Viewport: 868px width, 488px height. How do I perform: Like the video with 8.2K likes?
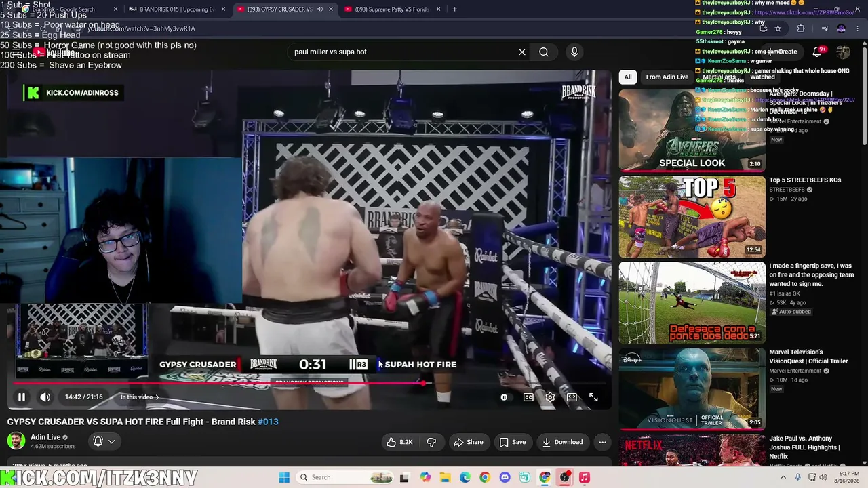399,442
